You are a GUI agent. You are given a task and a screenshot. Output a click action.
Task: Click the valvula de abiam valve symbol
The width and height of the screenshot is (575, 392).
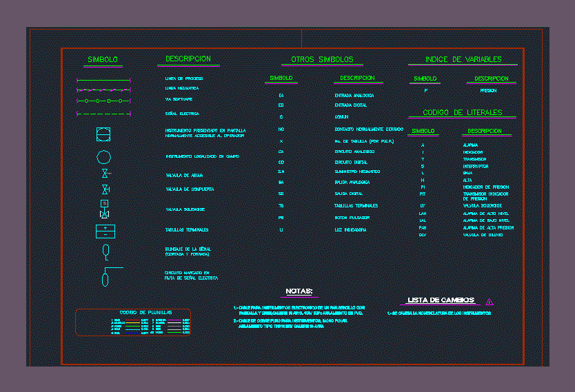104,174
